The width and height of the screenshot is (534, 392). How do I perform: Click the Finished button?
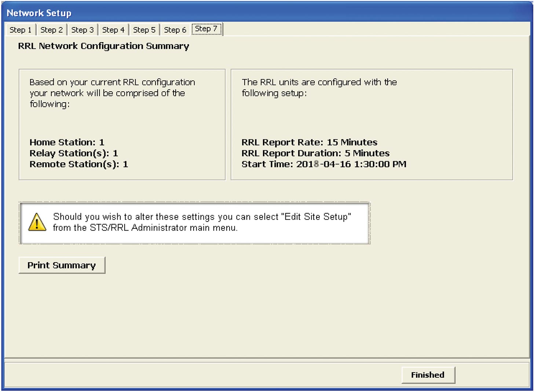coord(428,375)
